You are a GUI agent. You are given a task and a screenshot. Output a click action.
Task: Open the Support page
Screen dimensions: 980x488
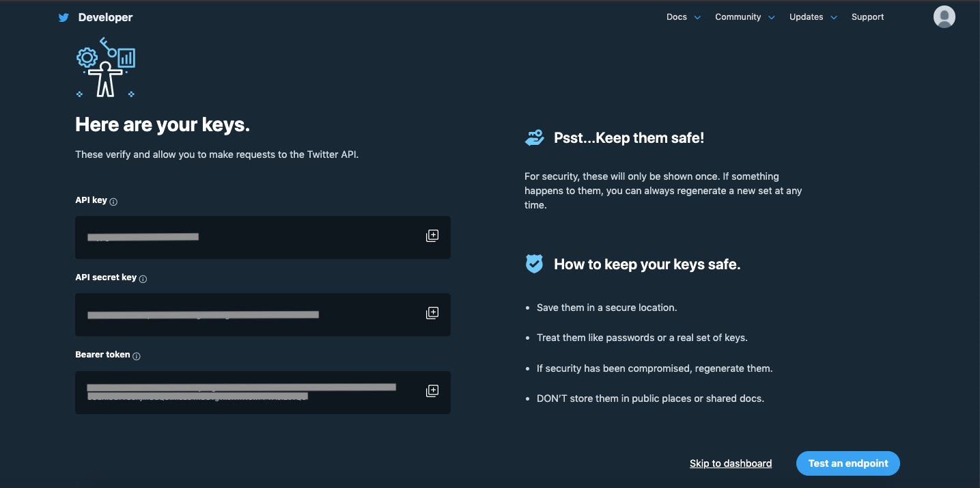pyautogui.click(x=867, y=17)
